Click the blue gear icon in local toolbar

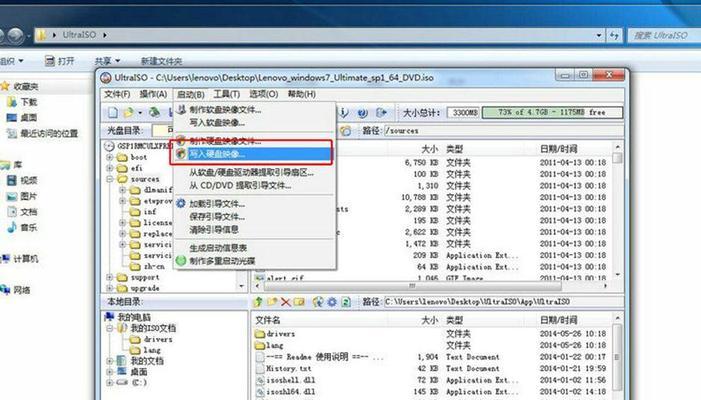[332, 302]
